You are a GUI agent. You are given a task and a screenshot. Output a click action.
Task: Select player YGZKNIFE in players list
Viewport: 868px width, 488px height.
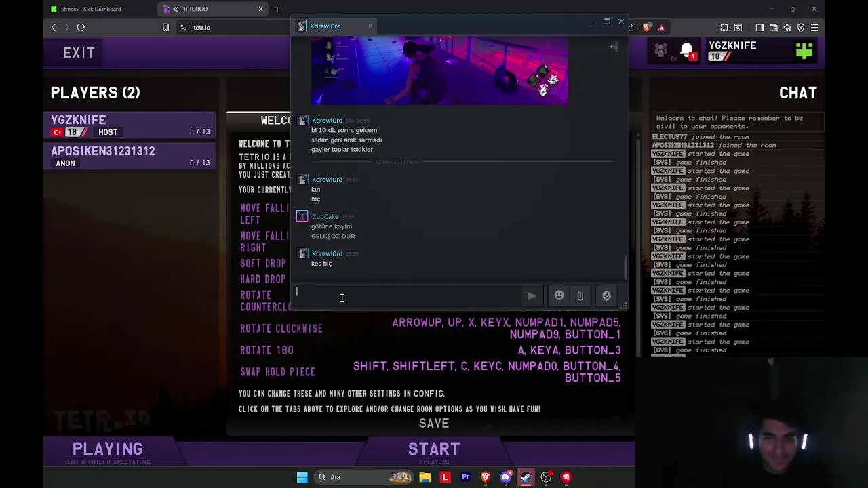130,125
